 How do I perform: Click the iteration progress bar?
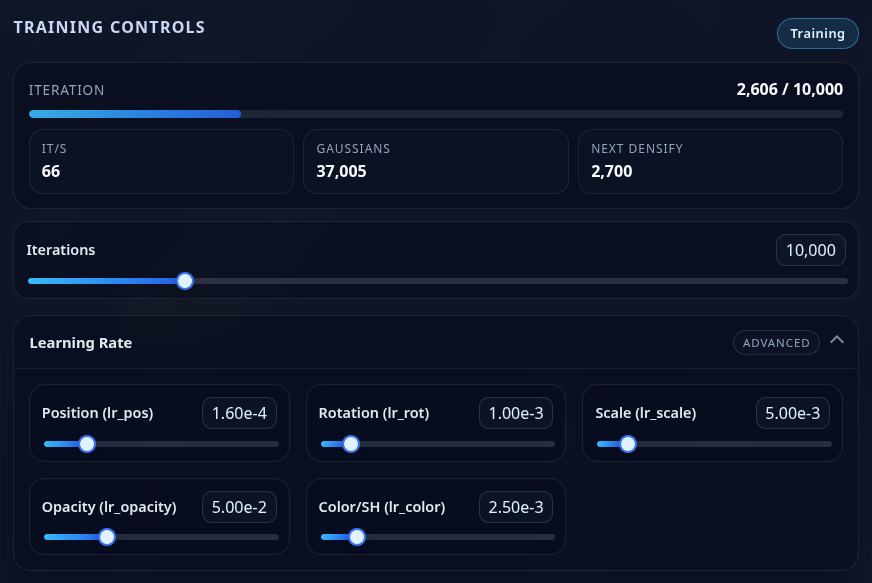[436, 114]
